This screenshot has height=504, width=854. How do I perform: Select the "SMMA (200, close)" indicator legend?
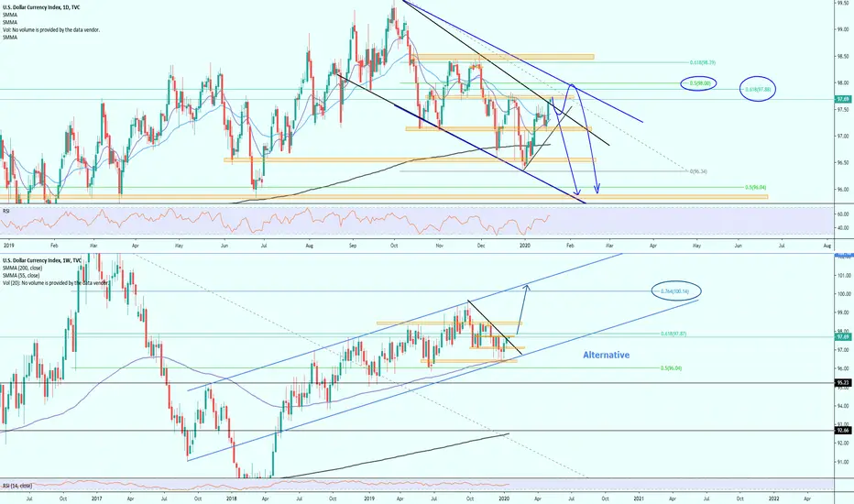click(22, 268)
